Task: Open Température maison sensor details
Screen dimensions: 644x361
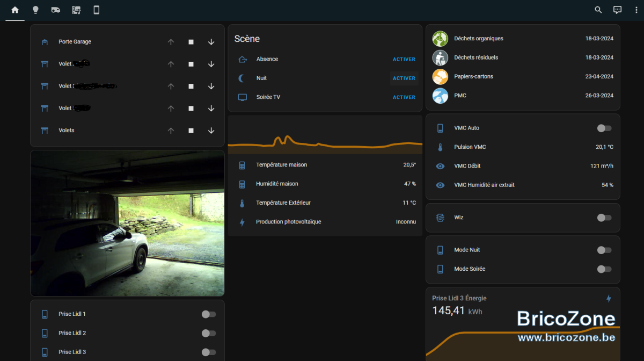Action: click(x=325, y=165)
